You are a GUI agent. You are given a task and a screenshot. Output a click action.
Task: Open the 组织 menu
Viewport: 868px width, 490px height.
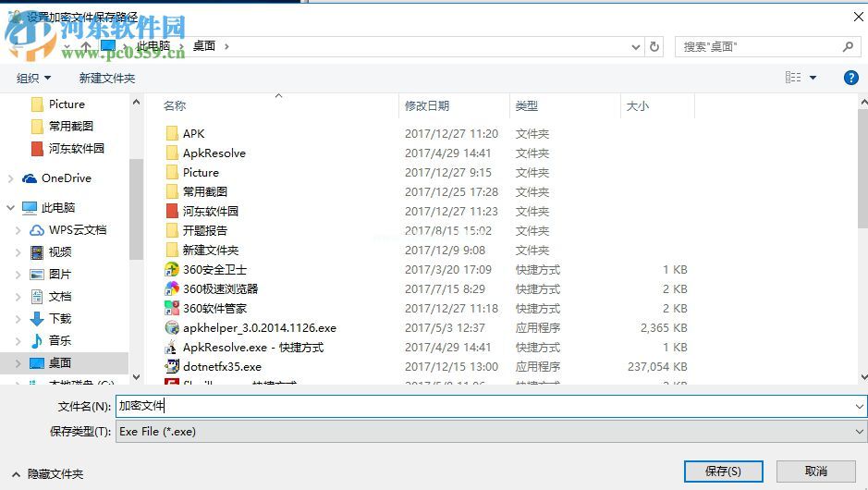click(34, 79)
